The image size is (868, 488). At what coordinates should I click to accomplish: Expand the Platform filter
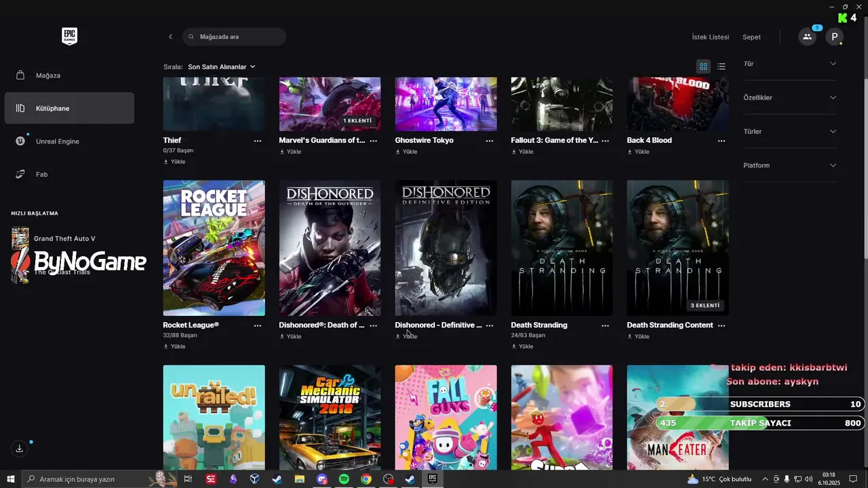pyautogui.click(x=790, y=165)
